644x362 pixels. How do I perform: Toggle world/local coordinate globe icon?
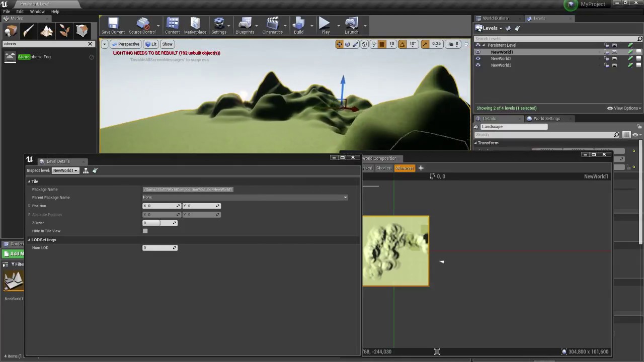coord(365,44)
